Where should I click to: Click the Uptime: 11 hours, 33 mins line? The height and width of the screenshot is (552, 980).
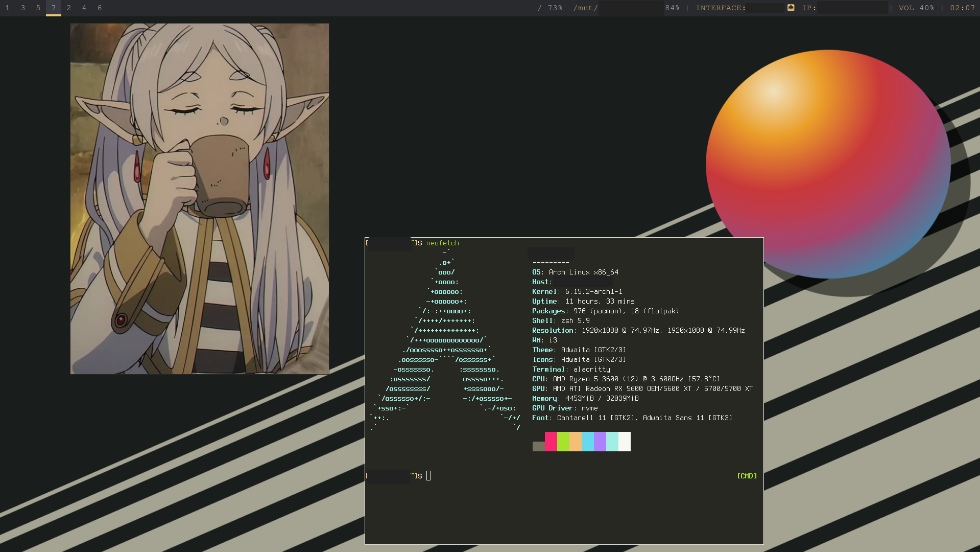pyautogui.click(x=583, y=302)
